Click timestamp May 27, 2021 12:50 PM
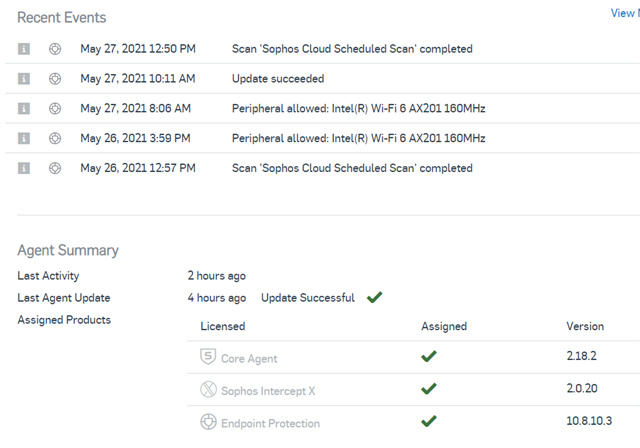The image size is (640, 448). point(138,49)
